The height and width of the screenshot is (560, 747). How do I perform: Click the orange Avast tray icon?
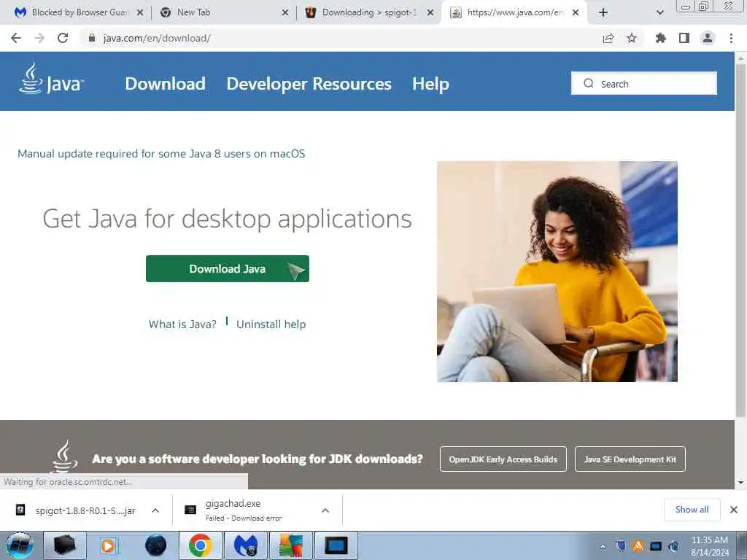(638, 546)
